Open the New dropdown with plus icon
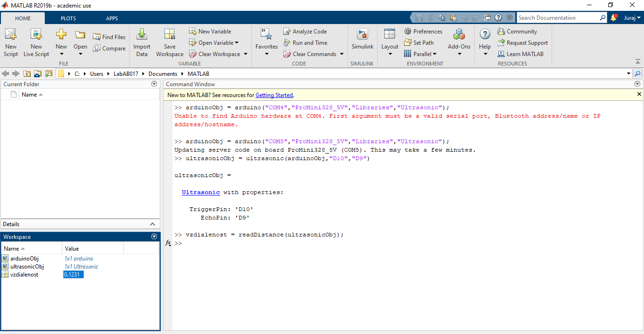Image resolution: width=644 pixels, height=334 pixels. point(61,42)
